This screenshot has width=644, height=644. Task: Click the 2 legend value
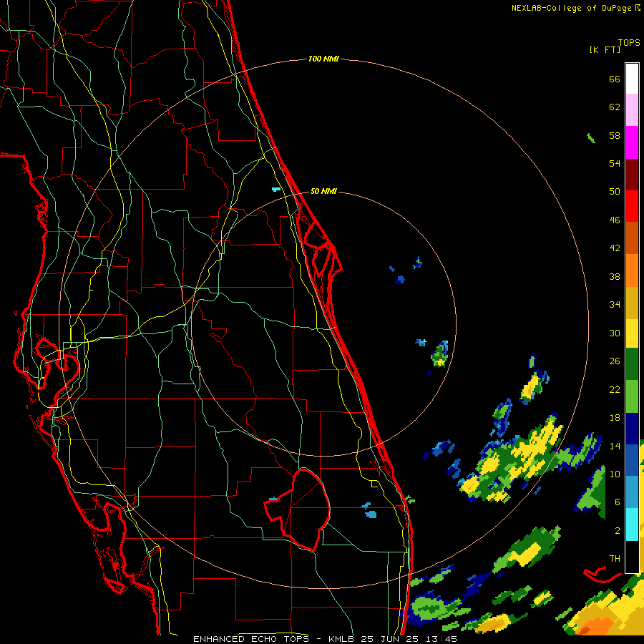pyautogui.click(x=618, y=531)
